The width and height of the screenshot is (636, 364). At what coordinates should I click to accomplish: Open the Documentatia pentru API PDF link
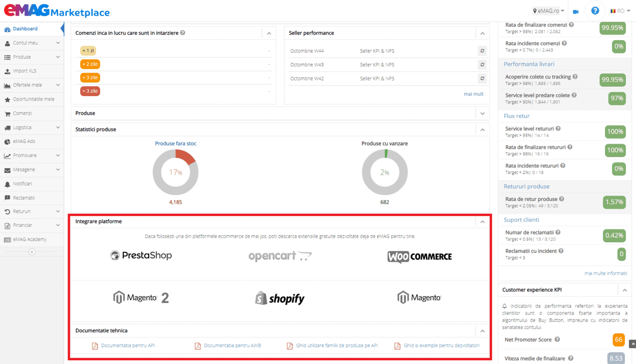click(x=127, y=346)
